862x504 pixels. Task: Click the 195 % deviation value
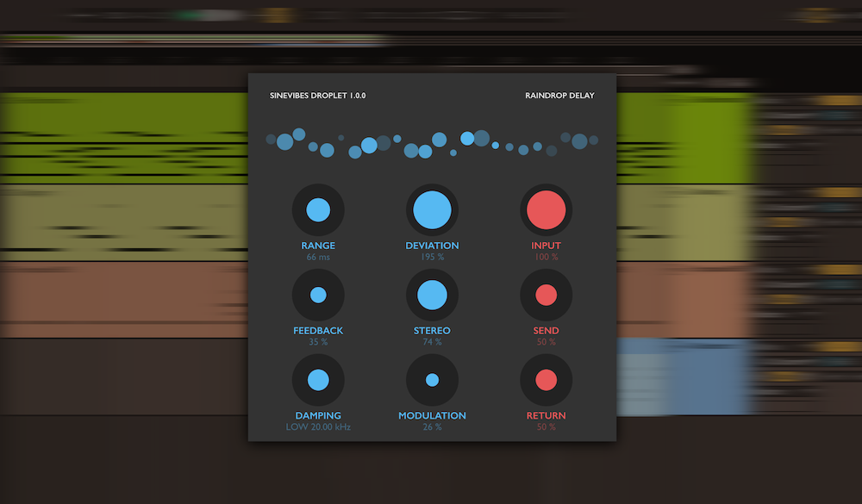click(432, 258)
